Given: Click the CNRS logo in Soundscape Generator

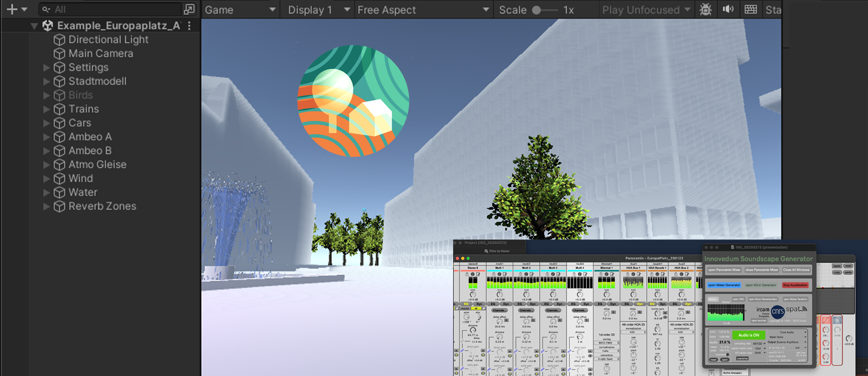Looking at the screenshot, I should click(x=778, y=312).
